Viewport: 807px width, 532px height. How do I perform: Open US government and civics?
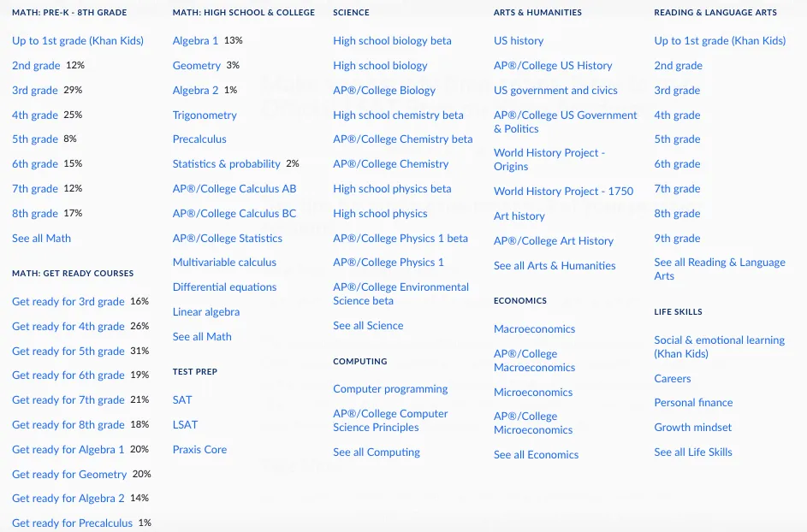pyautogui.click(x=556, y=90)
